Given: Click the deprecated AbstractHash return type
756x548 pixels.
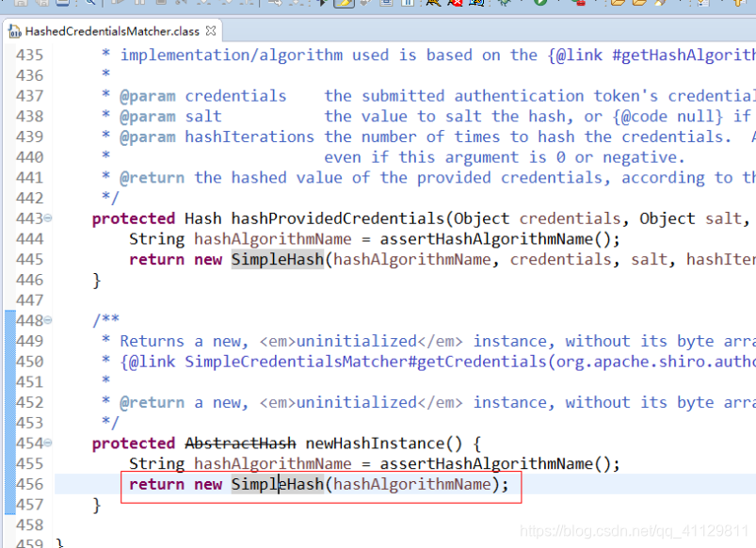Looking at the screenshot, I should [240, 443].
